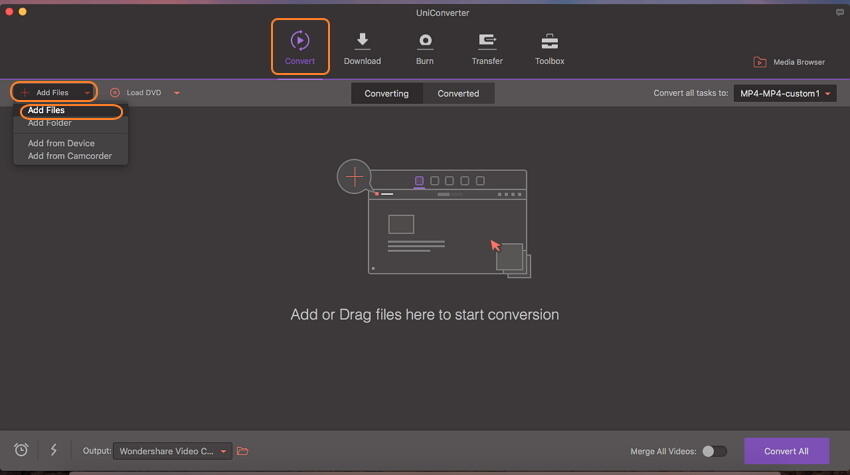Image resolution: width=850 pixels, height=475 pixels.
Task: Expand the Load DVD dropdown arrow
Action: (x=177, y=93)
